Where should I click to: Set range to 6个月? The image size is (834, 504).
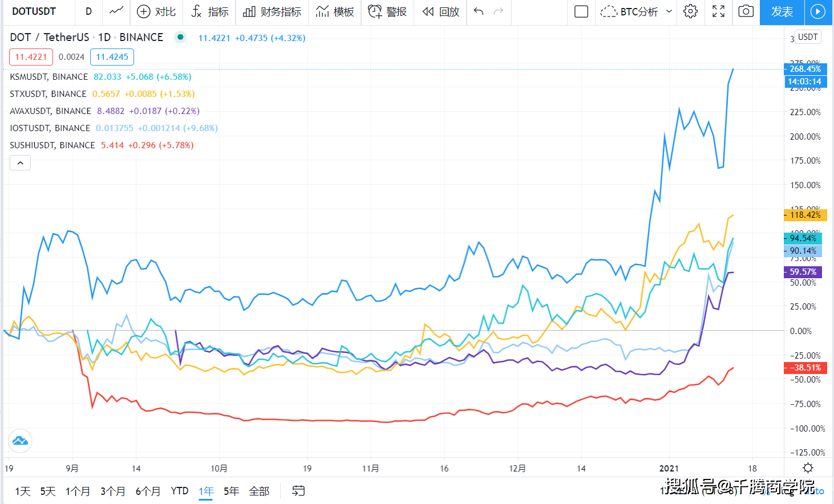coord(148,491)
